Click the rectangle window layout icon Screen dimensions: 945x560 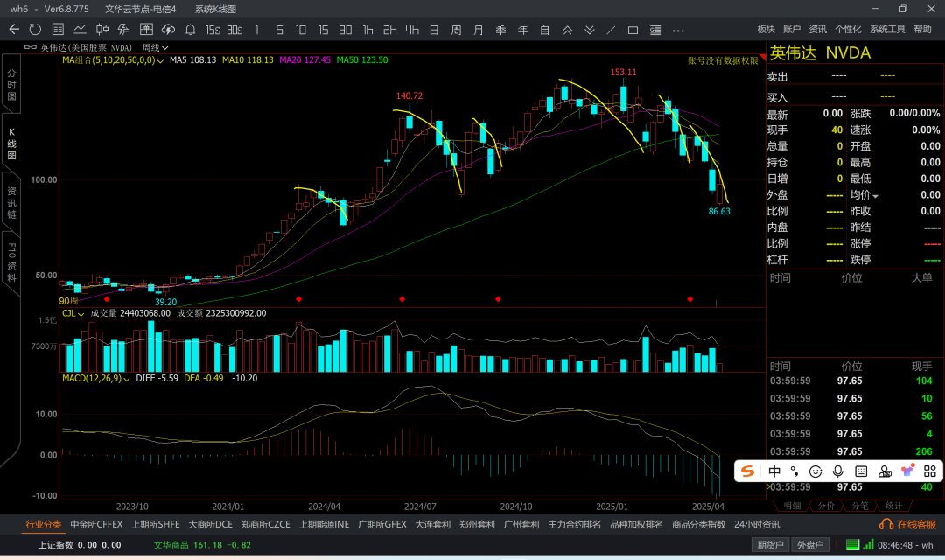[x=633, y=30]
